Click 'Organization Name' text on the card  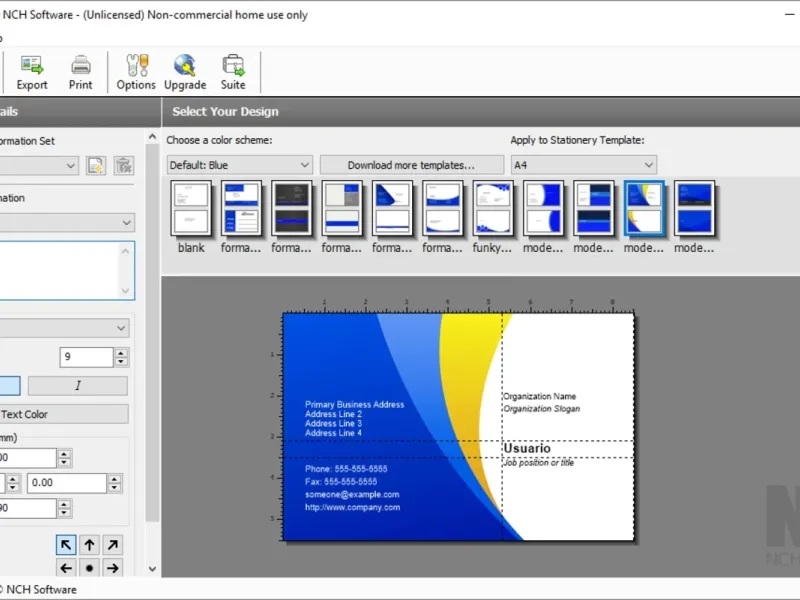click(x=540, y=396)
